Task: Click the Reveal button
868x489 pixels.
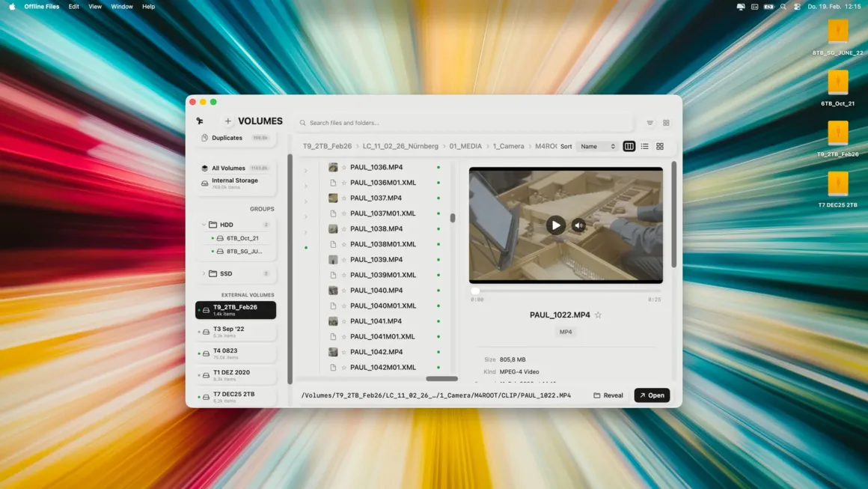Action: [608, 395]
